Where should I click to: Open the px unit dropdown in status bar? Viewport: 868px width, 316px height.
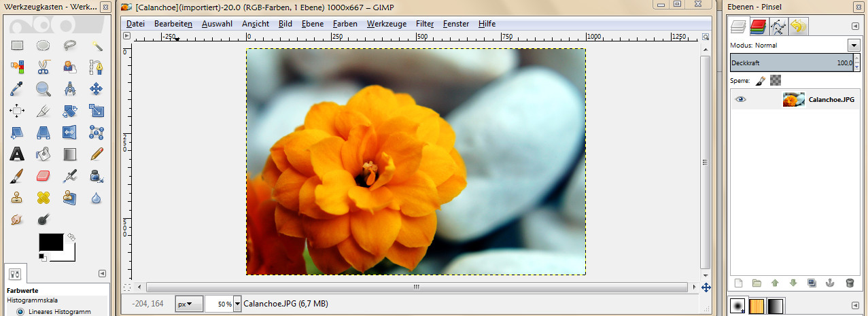pyautogui.click(x=188, y=304)
